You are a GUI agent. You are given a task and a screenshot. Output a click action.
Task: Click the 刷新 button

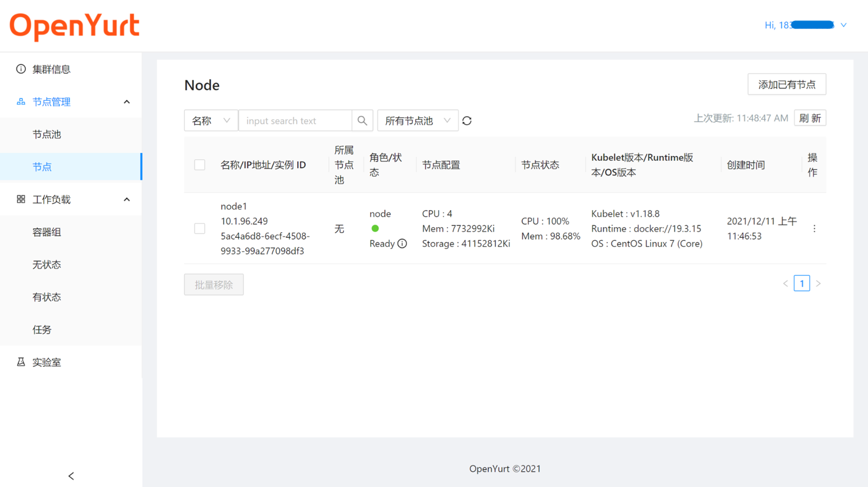(810, 118)
